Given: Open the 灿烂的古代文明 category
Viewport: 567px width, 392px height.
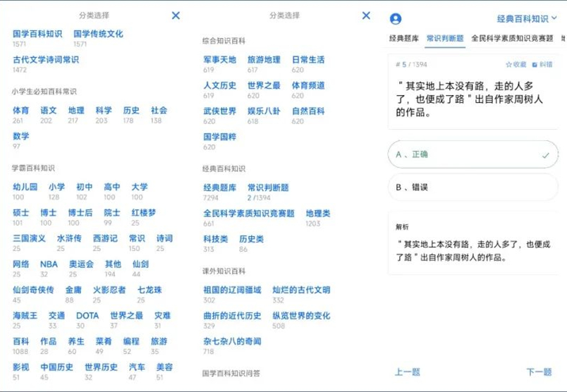Looking at the screenshot, I should pos(301,290).
